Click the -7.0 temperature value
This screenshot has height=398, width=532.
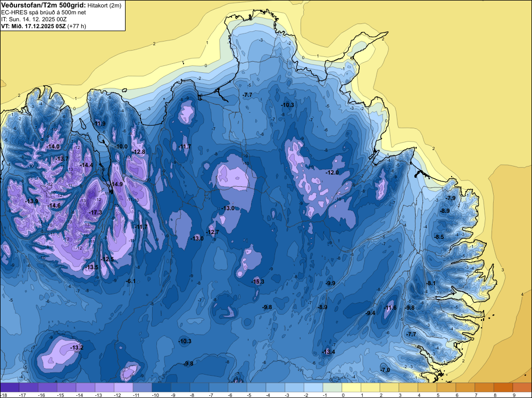(x=385, y=370)
